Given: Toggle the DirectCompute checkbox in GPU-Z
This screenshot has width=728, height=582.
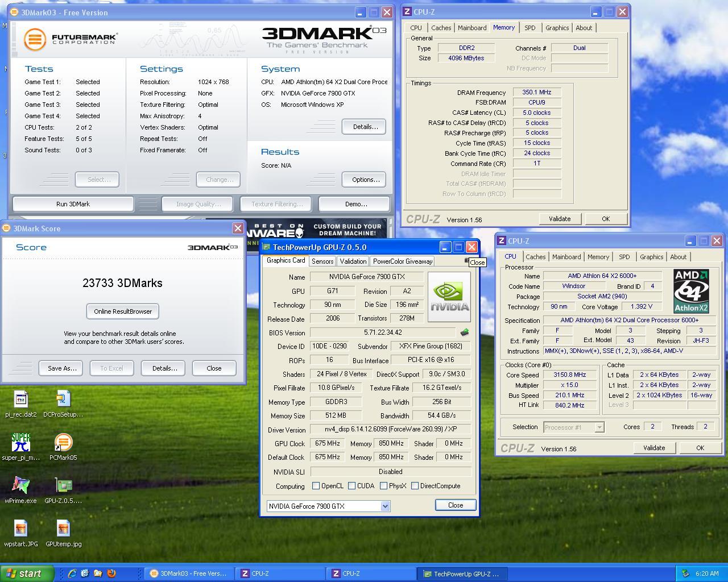Looking at the screenshot, I should coord(415,486).
